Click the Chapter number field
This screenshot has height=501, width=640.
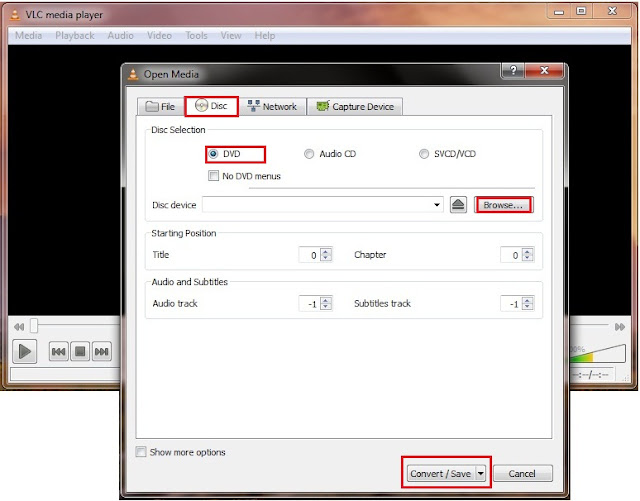[x=511, y=255]
